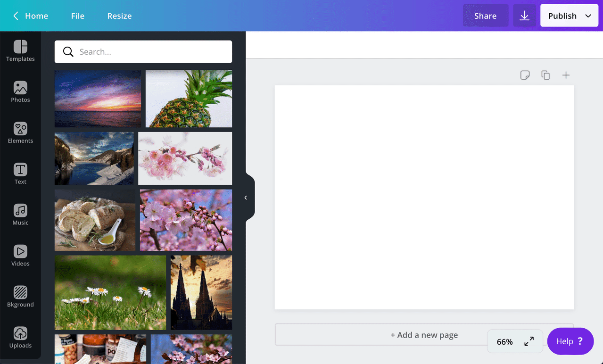Select the pink blossoms on blue sky photo
Image resolution: width=603 pixels, height=364 pixels.
point(186,220)
